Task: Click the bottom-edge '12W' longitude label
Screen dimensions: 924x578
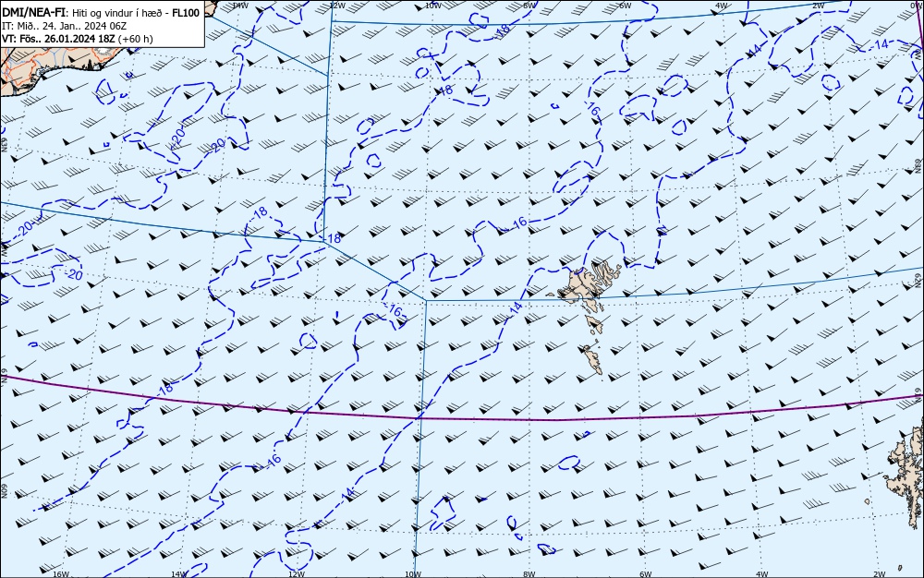Action: coord(297,574)
